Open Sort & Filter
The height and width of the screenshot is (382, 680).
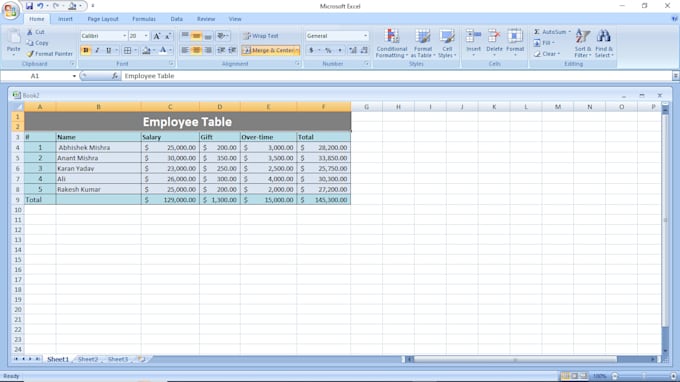(582, 43)
